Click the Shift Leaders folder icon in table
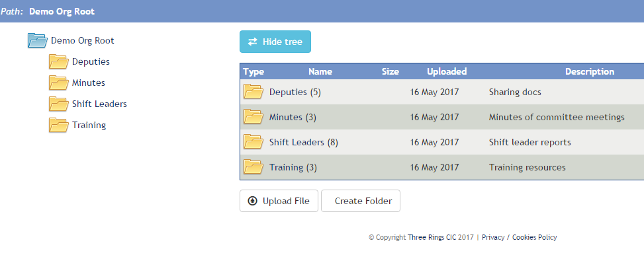The image size is (644, 253). point(253,142)
